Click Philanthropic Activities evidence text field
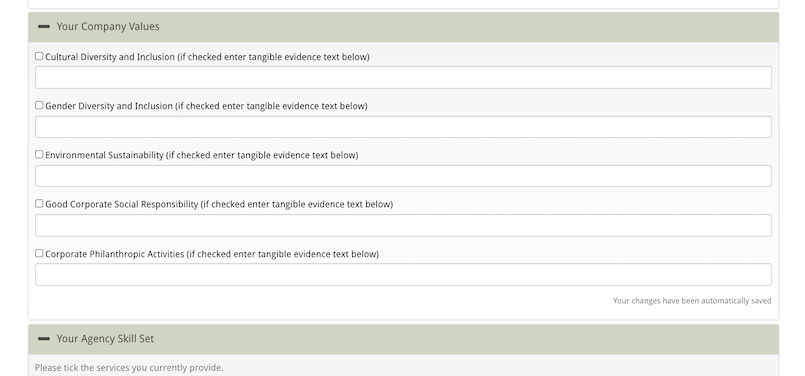This screenshot has width=805, height=376. pyautogui.click(x=403, y=275)
